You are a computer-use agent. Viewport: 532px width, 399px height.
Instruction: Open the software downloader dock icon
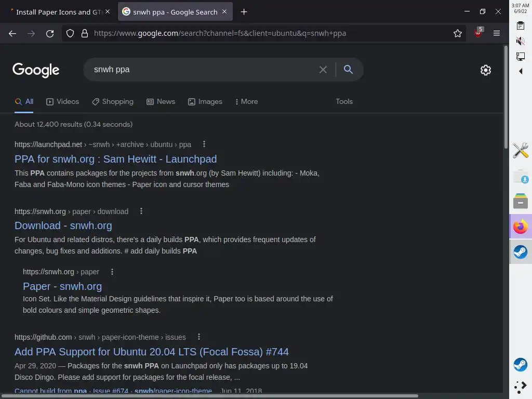point(521,177)
